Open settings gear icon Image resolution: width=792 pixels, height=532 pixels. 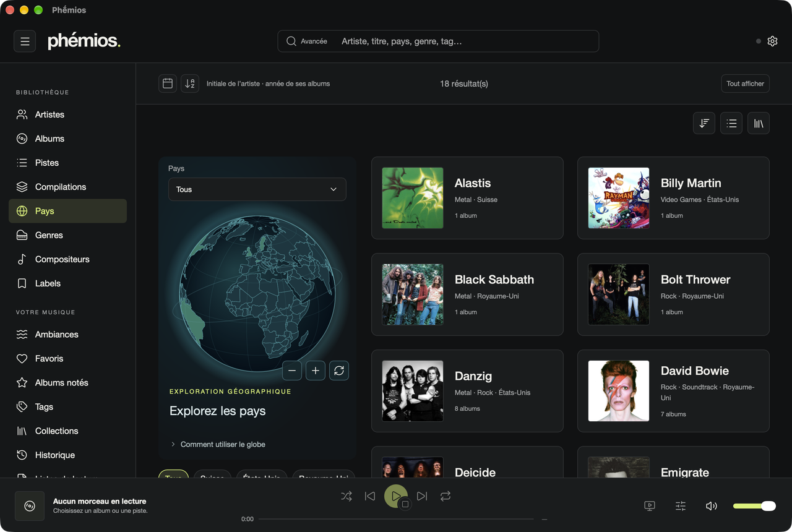tap(772, 41)
